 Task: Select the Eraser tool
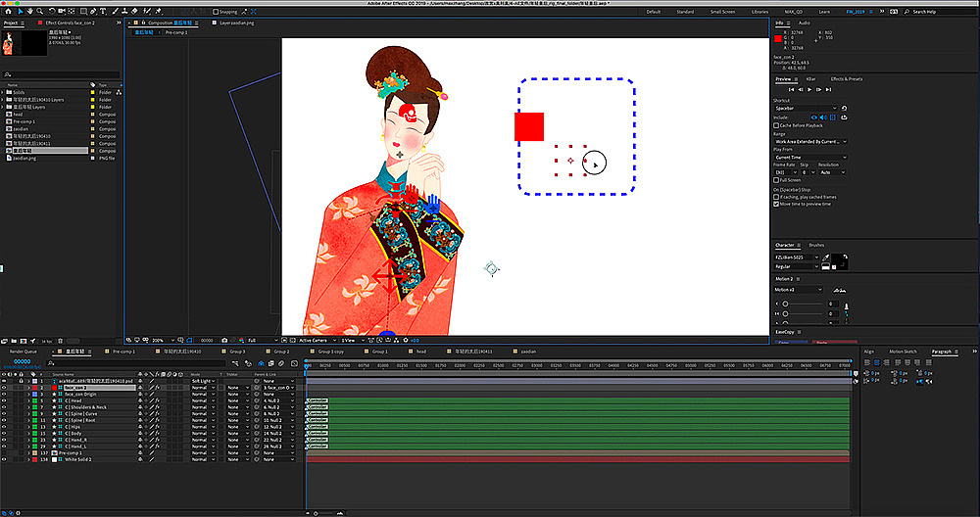pos(134,11)
